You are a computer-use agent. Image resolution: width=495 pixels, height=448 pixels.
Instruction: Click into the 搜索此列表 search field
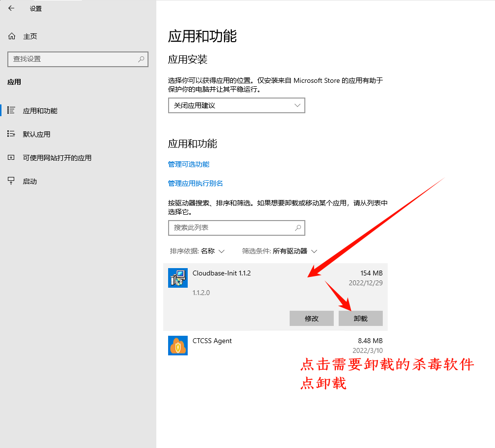tap(230, 228)
